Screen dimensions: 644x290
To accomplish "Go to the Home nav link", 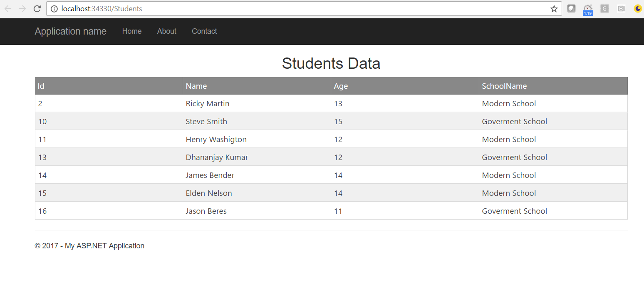I will [132, 31].
